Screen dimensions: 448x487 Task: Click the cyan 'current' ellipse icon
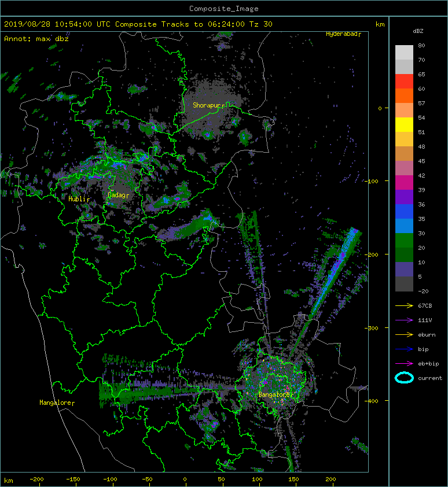point(404,378)
